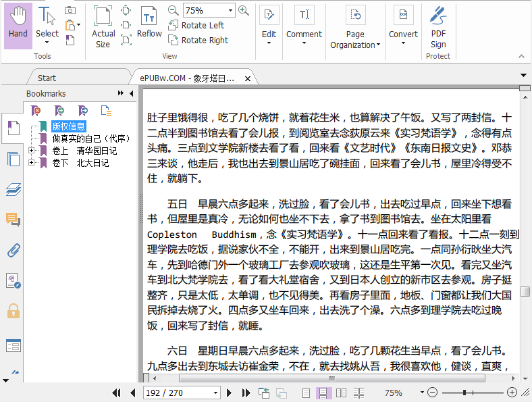The image size is (532, 402).
Task: Click the page number field 192 / 270
Action: pyautogui.click(x=178, y=393)
